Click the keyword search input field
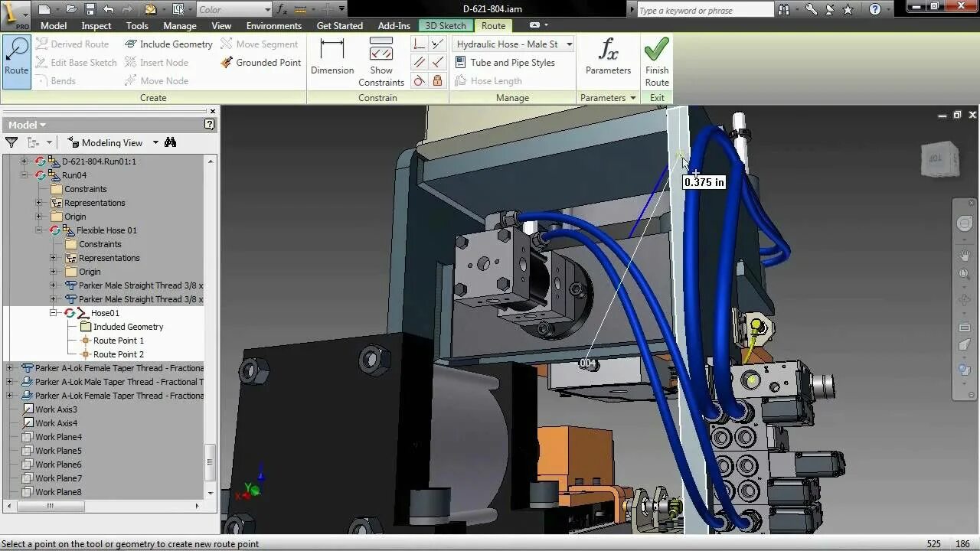Viewport: 980px width, 551px height. pyautogui.click(x=705, y=10)
